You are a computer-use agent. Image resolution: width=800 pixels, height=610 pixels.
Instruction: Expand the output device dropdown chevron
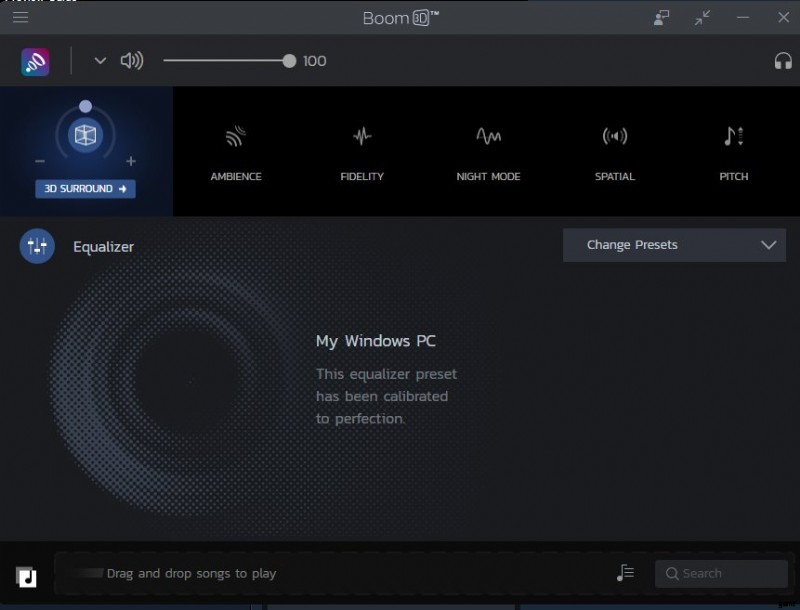coord(100,61)
